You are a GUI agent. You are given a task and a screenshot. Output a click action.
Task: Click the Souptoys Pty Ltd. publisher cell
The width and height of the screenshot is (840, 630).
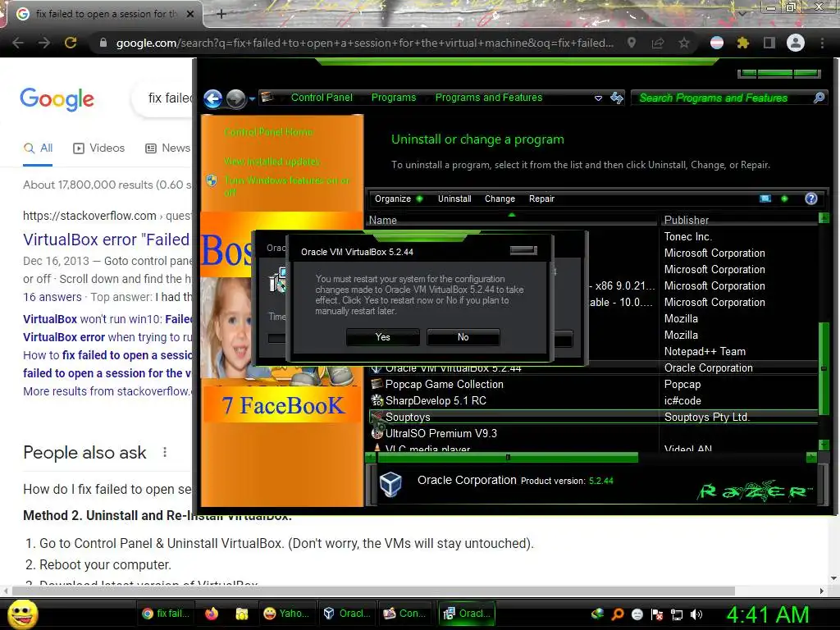(x=706, y=417)
